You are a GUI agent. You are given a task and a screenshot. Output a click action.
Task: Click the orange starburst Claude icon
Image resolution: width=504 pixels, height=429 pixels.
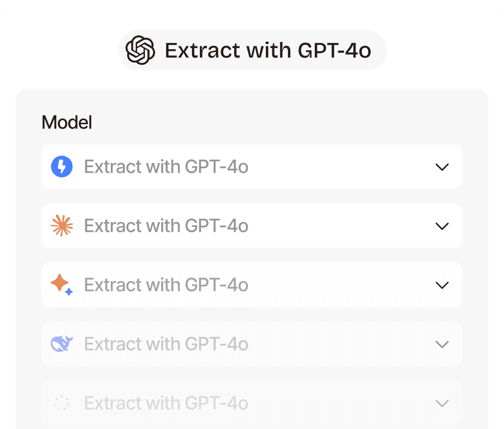click(62, 226)
